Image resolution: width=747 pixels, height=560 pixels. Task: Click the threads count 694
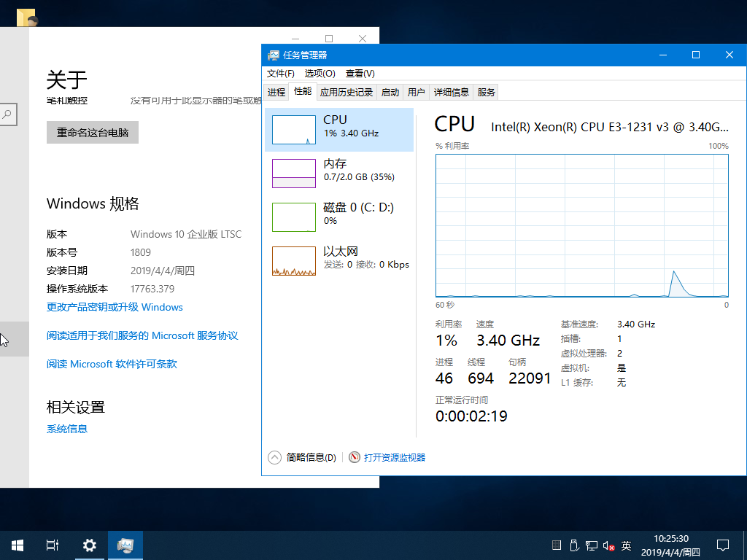pos(481,378)
